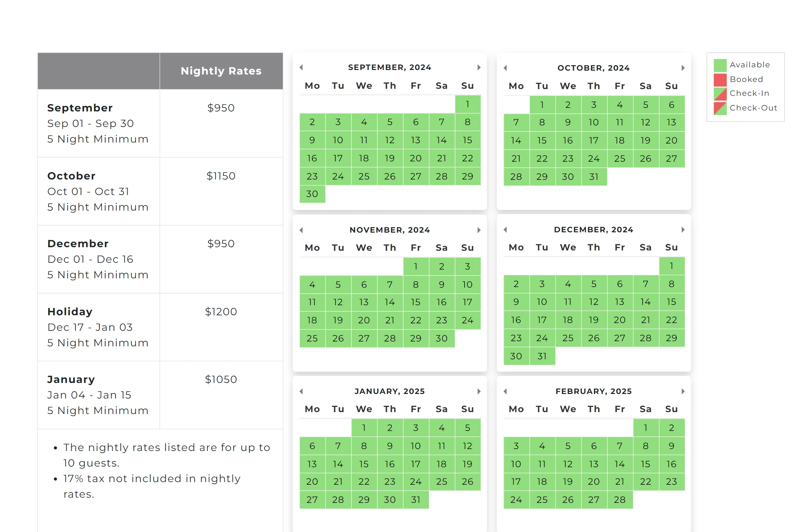Click previous arrow on December 2024 calendar
The image size is (812, 532).
(505, 229)
